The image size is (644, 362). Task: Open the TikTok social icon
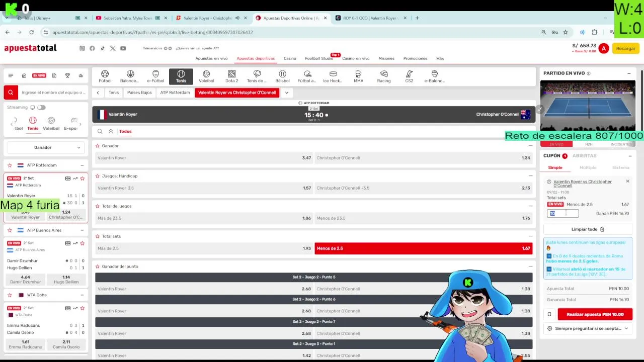(x=103, y=48)
